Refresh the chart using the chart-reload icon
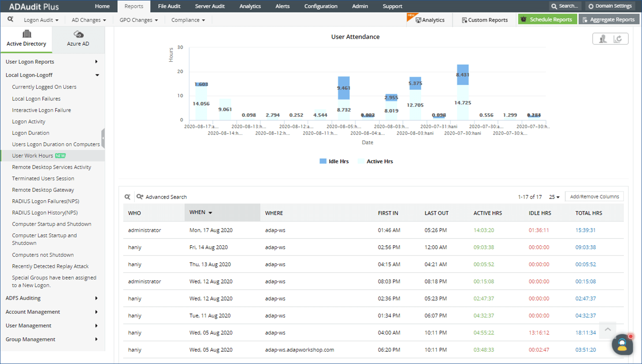 617,38
